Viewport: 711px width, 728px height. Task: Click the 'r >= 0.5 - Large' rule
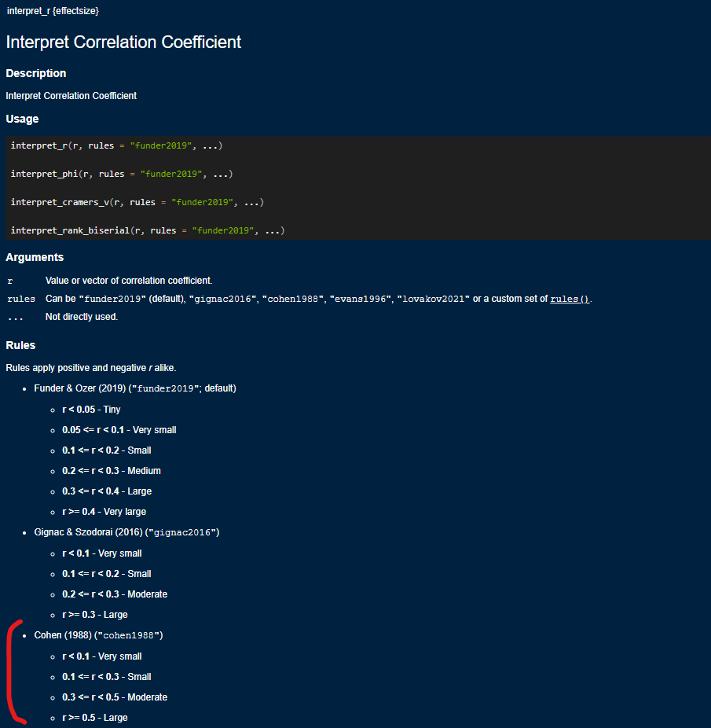[x=94, y=718]
